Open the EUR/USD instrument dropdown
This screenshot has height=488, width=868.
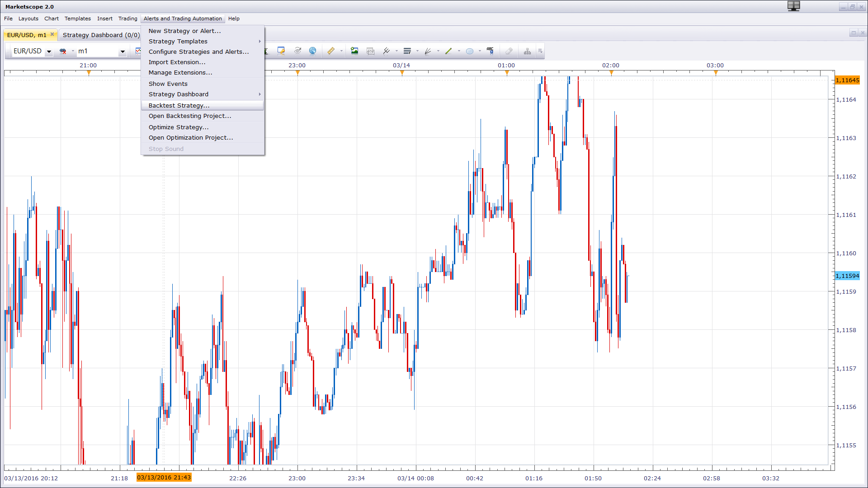(x=49, y=52)
